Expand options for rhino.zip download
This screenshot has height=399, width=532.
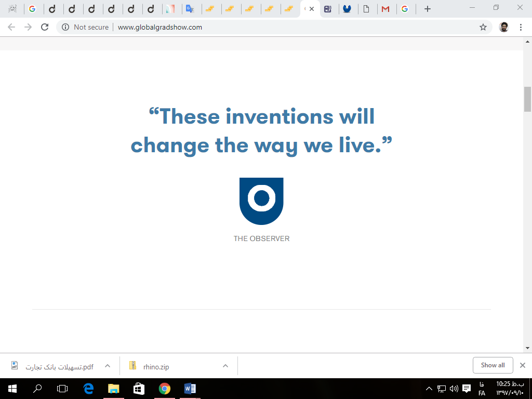tap(225, 366)
